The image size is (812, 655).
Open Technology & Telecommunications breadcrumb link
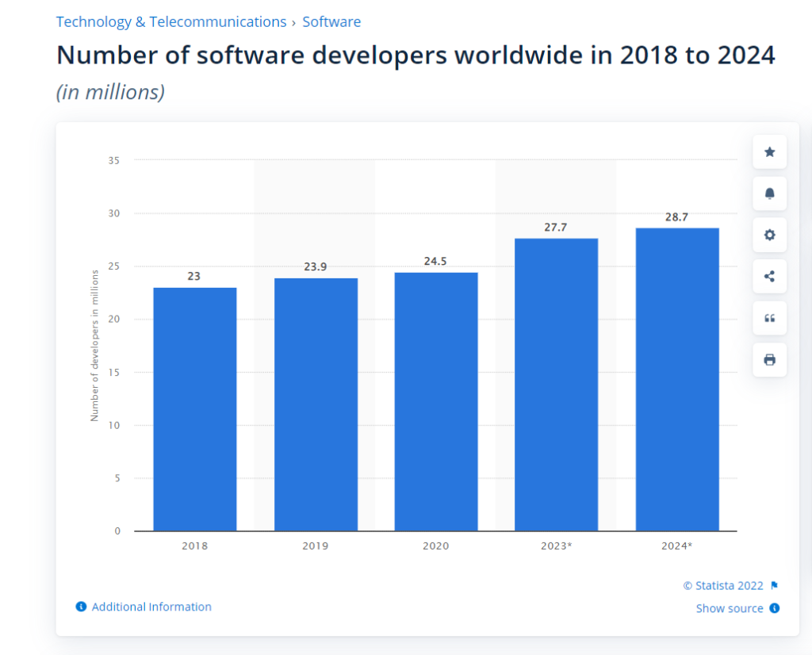pos(171,21)
